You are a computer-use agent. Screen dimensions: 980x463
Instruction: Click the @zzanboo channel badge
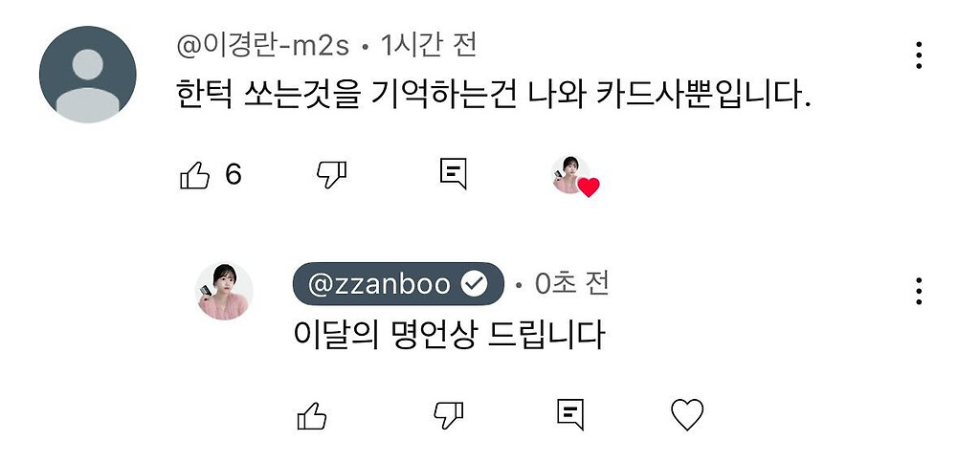point(398,284)
